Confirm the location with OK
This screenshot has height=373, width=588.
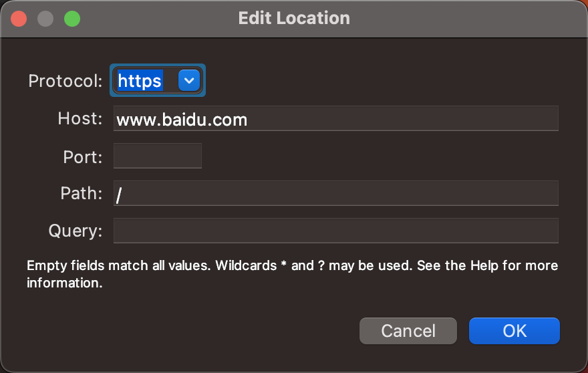514,331
